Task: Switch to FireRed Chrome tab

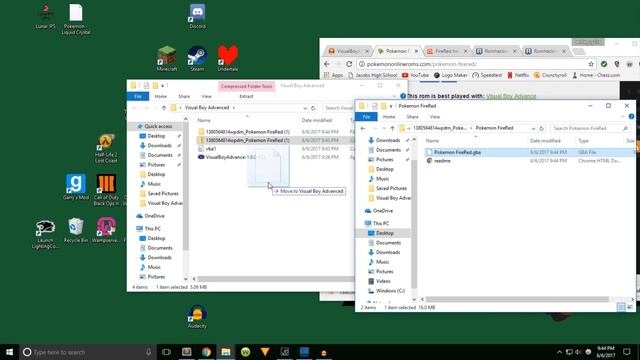Action: click(x=446, y=51)
